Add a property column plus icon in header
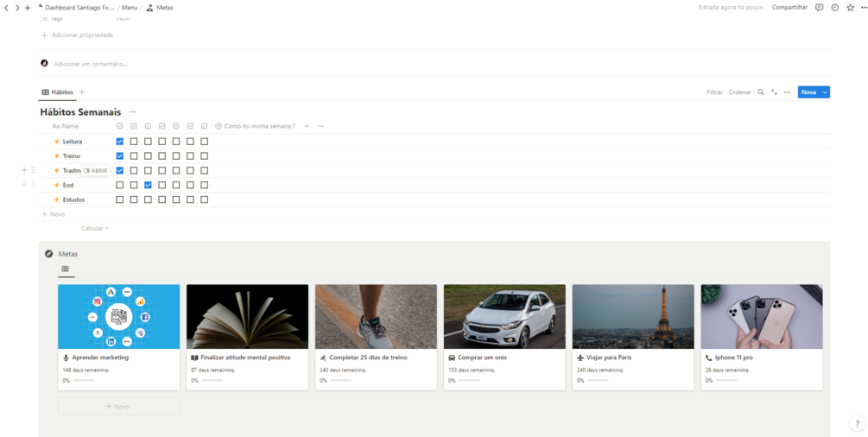This screenshot has height=437, width=868. (307, 126)
